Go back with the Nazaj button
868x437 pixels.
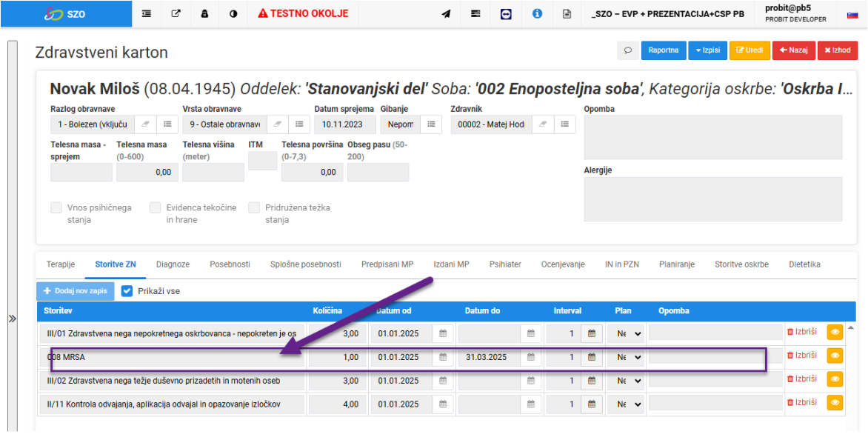click(793, 50)
